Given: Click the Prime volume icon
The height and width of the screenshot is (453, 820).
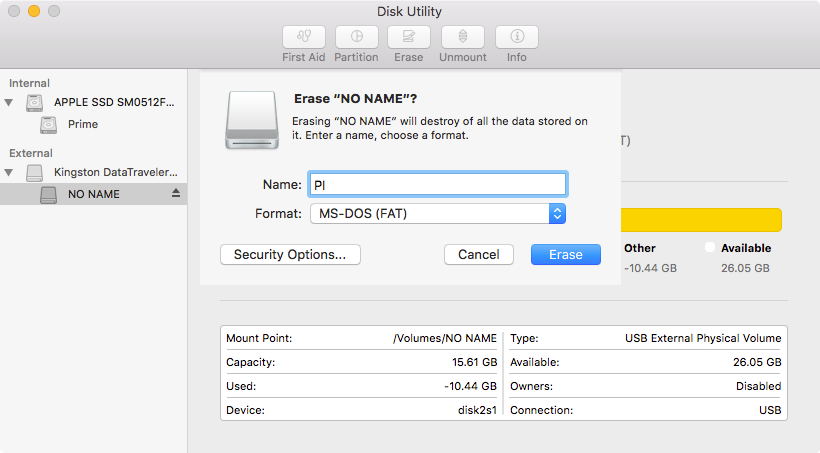Looking at the screenshot, I should tap(49, 124).
